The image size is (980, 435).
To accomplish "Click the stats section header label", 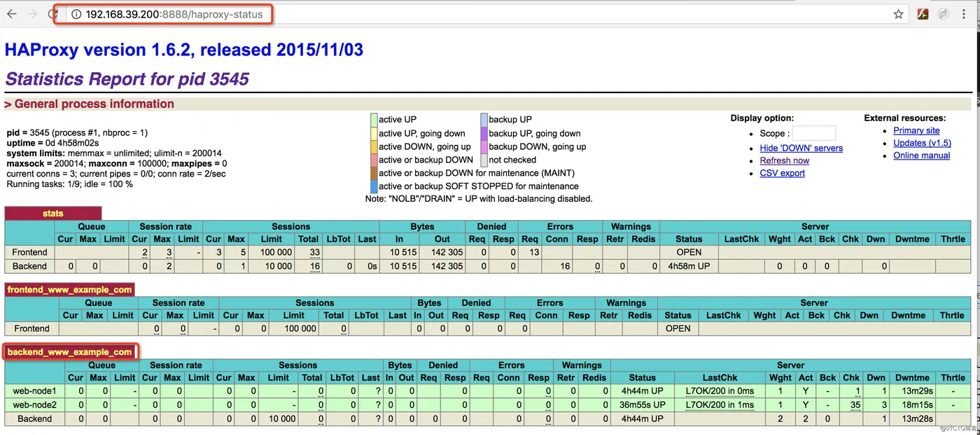I will coord(52,213).
